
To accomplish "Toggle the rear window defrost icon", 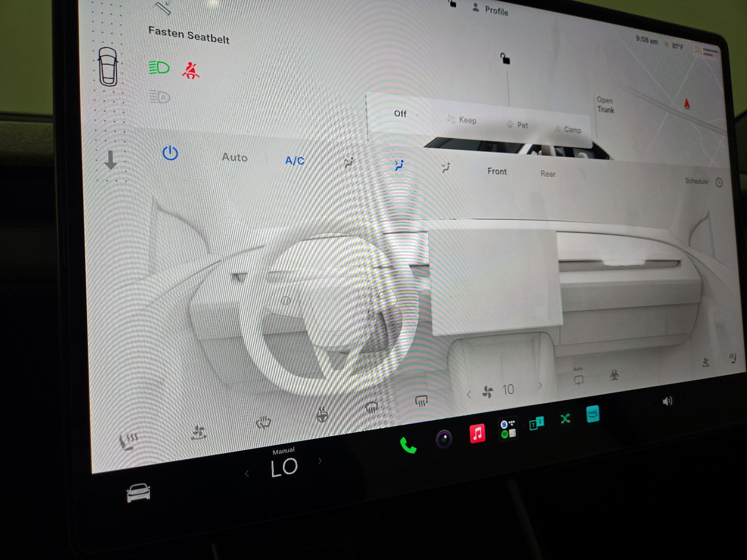I will coord(421,401).
